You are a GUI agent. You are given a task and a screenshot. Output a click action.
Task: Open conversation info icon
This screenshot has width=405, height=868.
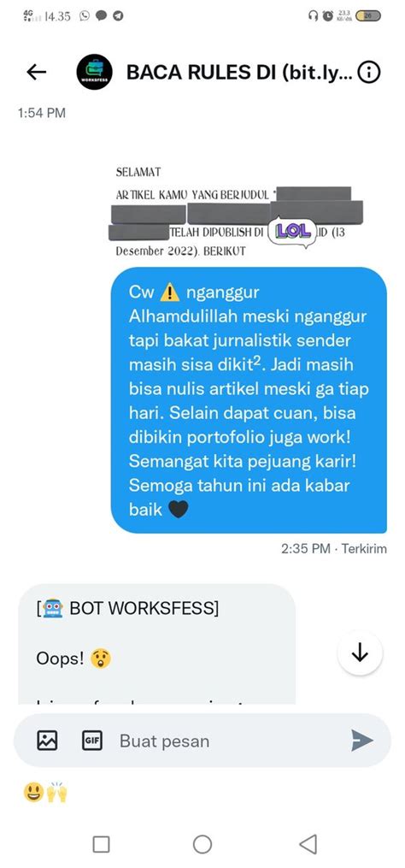click(x=369, y=72)
